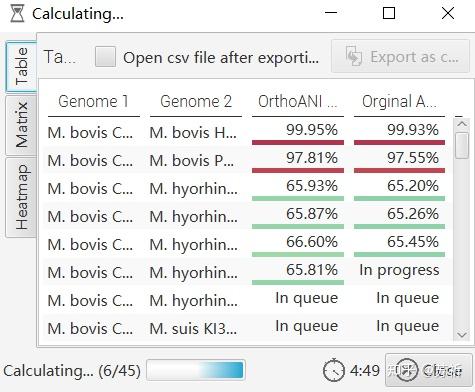Click the vertical scrollbar thumb

[462, 145]
